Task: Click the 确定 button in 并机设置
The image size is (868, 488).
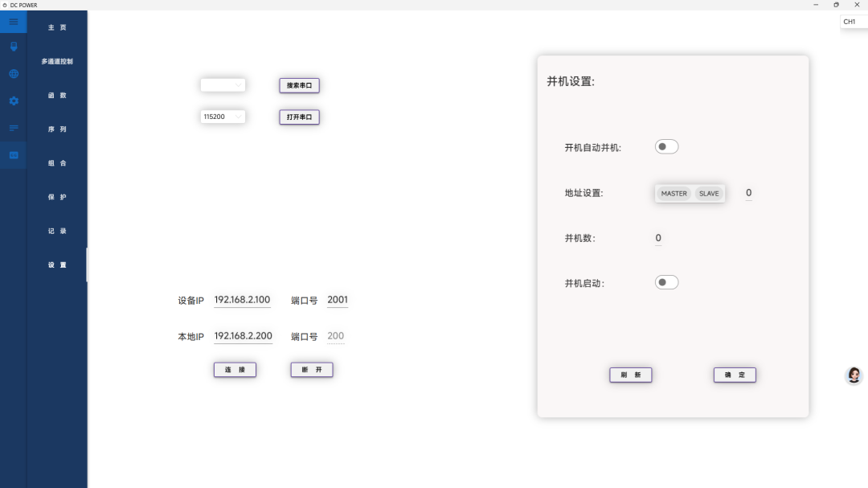Action: (x=735, y=375)
